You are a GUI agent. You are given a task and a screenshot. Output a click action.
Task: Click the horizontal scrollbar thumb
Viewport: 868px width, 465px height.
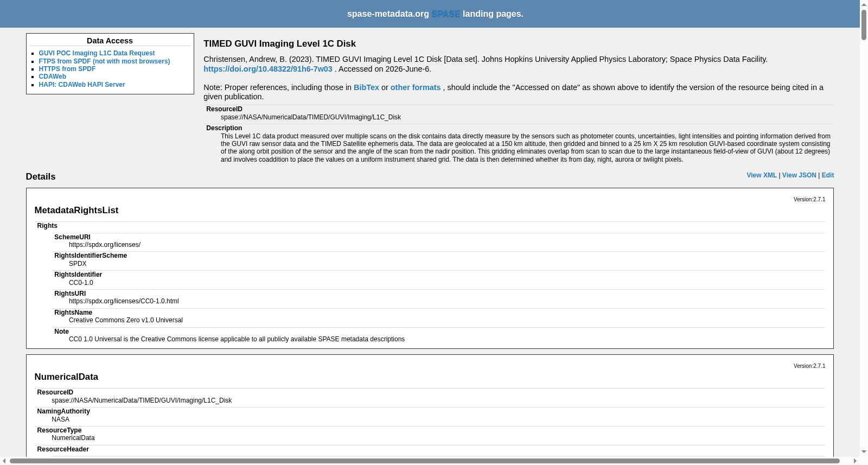(x=425, y=461)
